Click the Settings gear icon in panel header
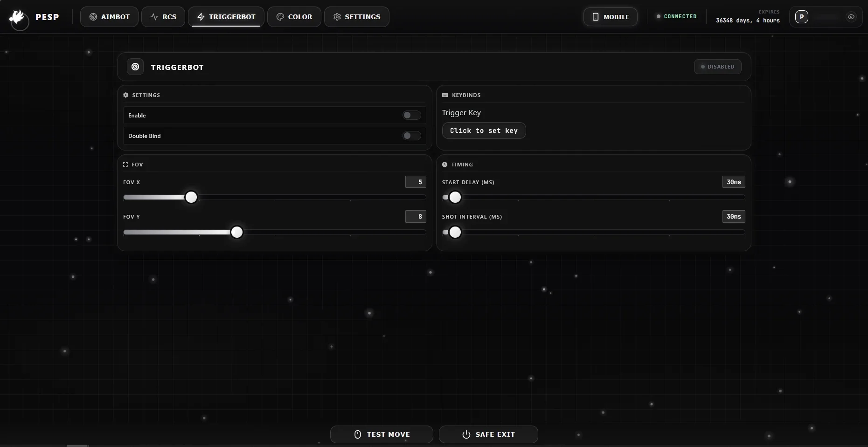Viewport: 868px width, 447px height. tap(125, 95)
